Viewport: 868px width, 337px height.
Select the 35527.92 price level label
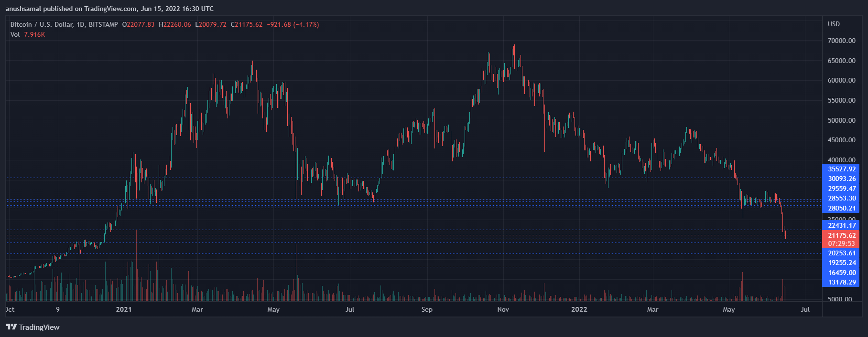(841, 169)
